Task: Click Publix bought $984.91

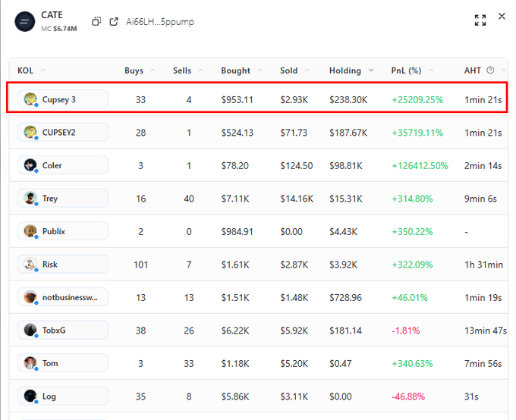Action: 237,231
